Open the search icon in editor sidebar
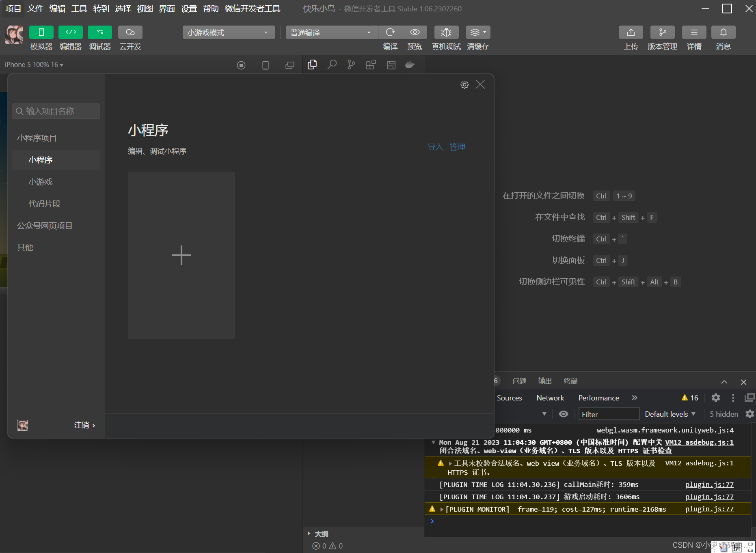This screenshot has width=756, height=553. coord(332,65)
